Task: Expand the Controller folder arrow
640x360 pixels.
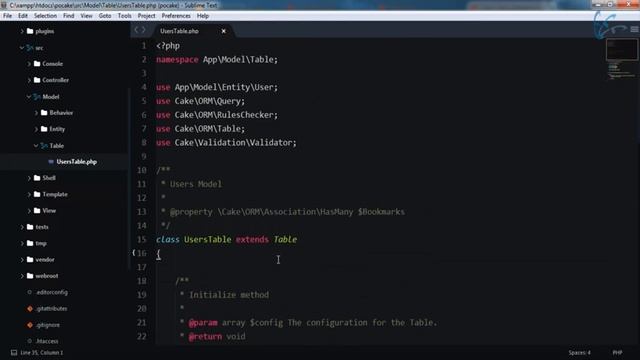Action: point(29,80)
